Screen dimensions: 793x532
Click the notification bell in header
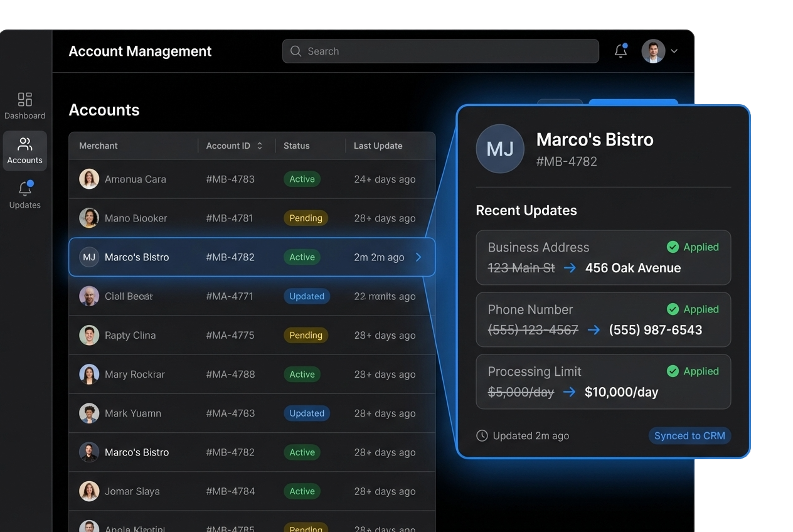coord(620,51)
